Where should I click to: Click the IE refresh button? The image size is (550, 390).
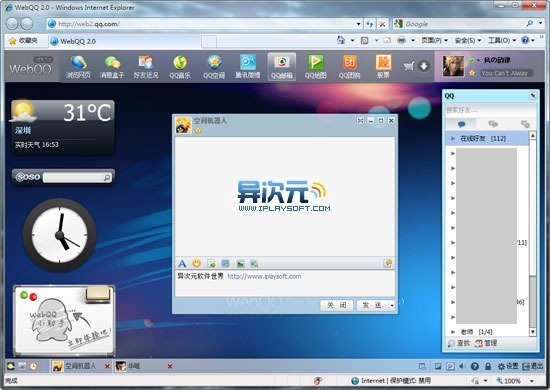click(x=370, y=24)
